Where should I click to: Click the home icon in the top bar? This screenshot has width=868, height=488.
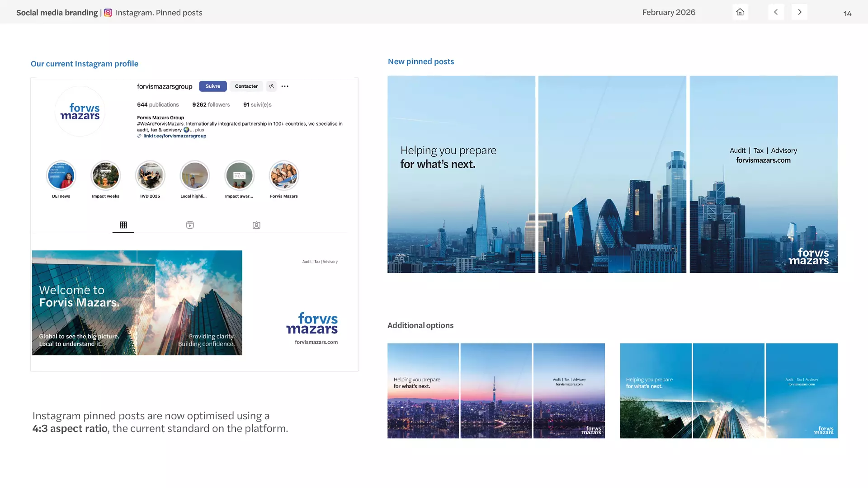pyautogui.click(x=740, y=12)
